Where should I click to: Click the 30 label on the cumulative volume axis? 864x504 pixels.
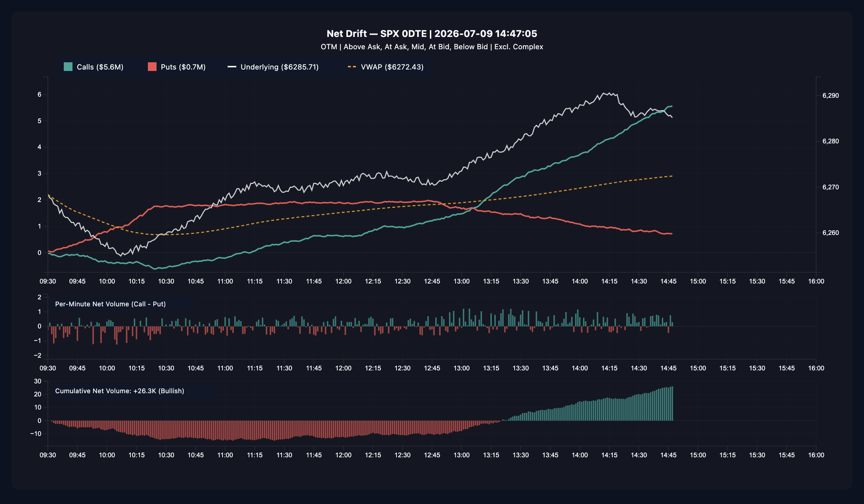(38, 381)
